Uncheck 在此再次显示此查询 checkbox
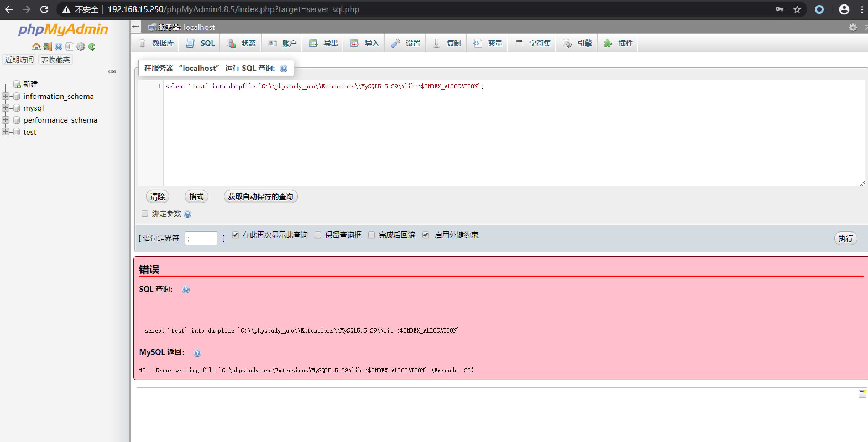 pos(236,235)
